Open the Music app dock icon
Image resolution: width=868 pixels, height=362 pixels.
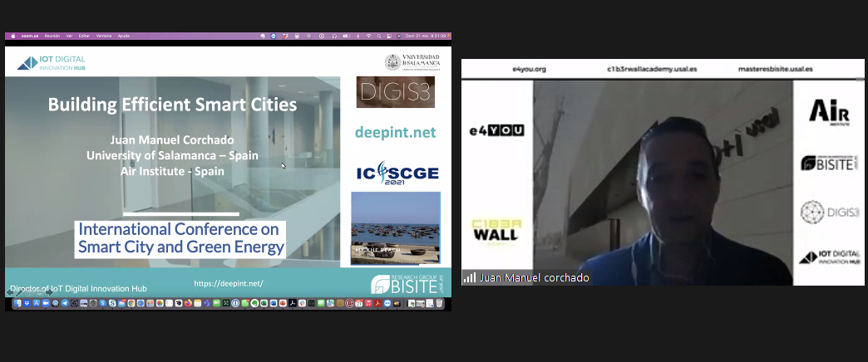368,303
